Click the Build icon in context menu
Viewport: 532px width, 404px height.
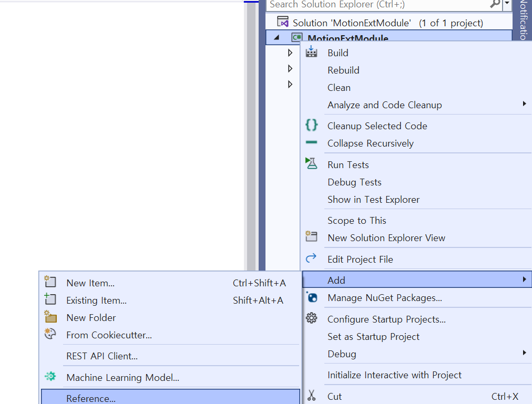[x=311, y=52]
